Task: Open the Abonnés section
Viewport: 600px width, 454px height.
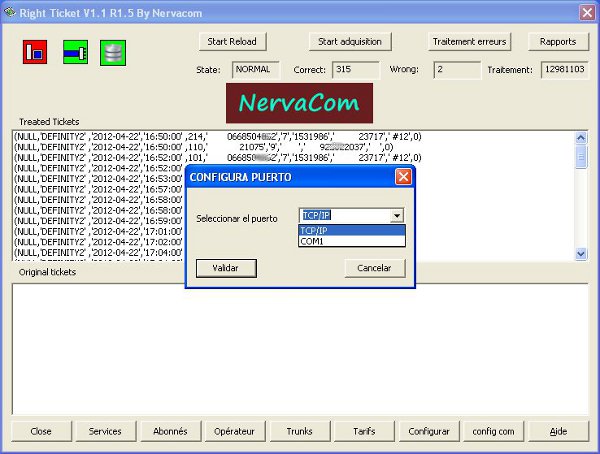Action: coord(170,431)
